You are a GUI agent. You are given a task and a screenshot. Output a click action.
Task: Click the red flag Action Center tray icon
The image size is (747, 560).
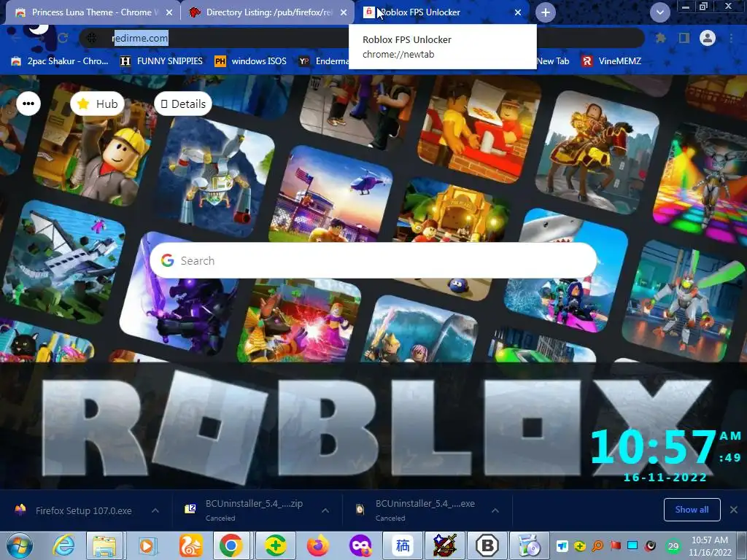point(616,545)
